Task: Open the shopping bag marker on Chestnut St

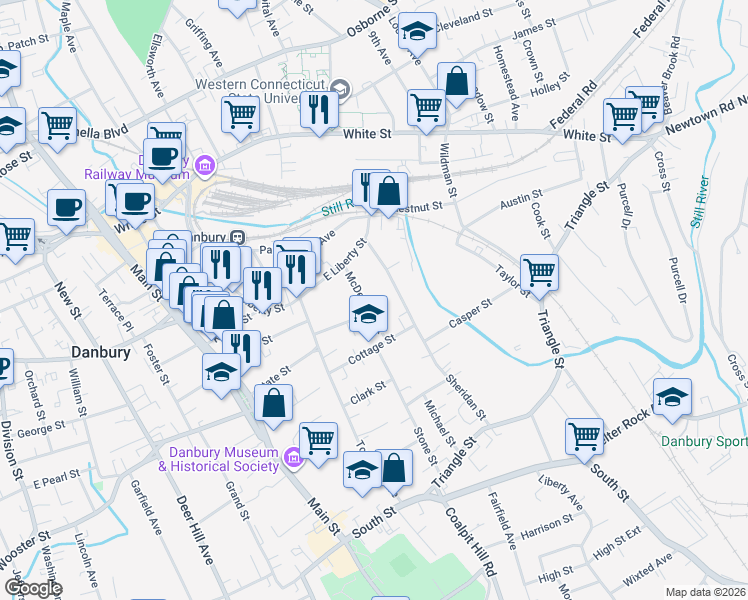Action: pyautogui.click(x=388, y=193)
